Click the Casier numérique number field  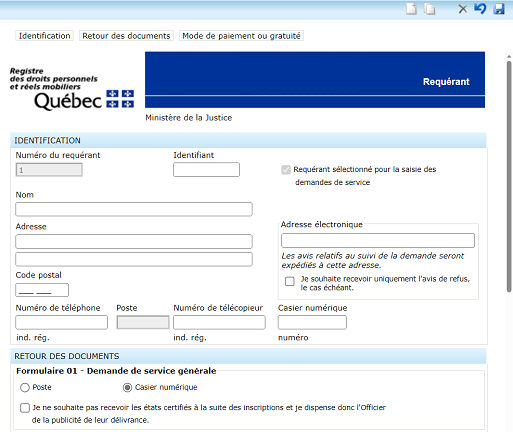pyautogui.click(x=312, y=322)
